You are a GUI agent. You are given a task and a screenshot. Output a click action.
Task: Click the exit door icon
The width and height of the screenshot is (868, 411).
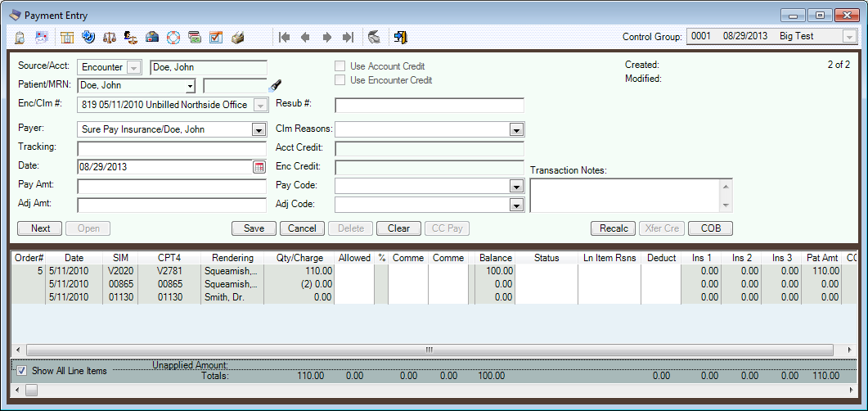401,38
